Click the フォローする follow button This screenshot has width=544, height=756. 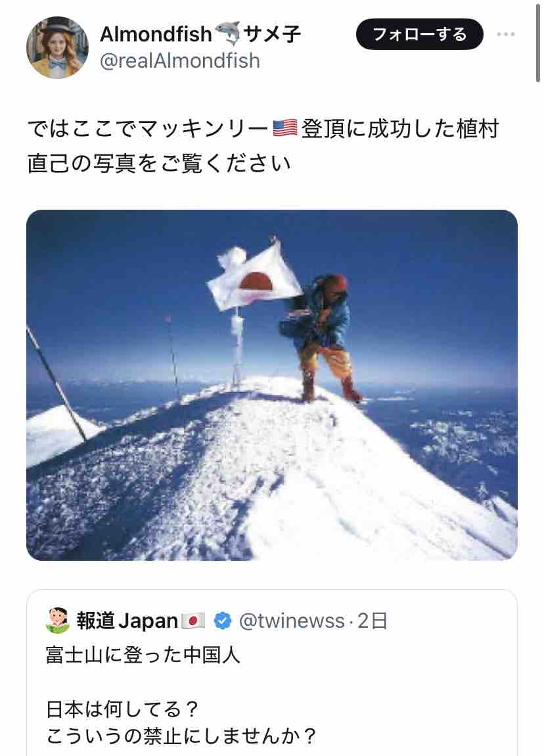(419, 34)
